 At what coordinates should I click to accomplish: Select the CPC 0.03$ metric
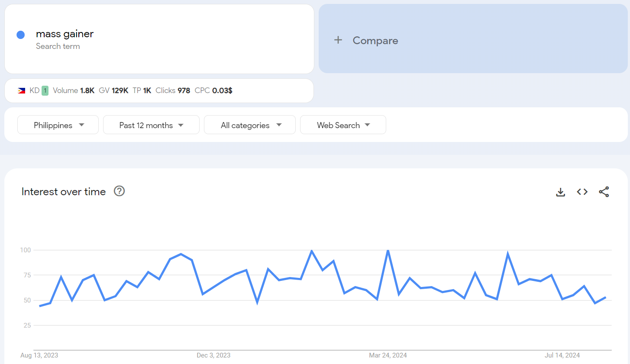213,90
